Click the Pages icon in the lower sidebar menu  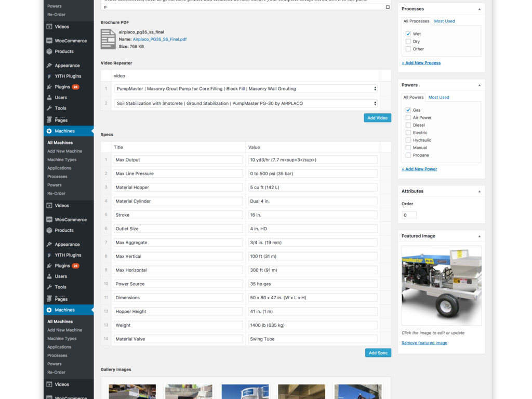click(49, 299)
